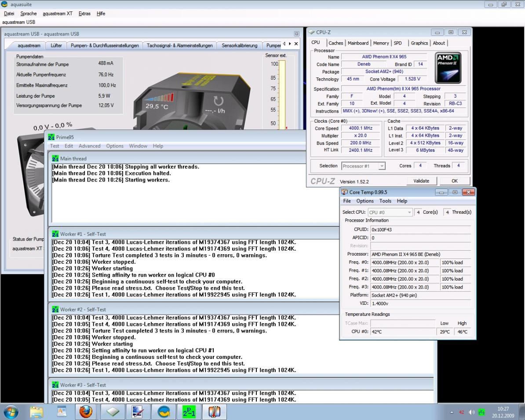Switch to Core Temp taskbar button
This screenshot has width=525, height=420.
point(214,412)
